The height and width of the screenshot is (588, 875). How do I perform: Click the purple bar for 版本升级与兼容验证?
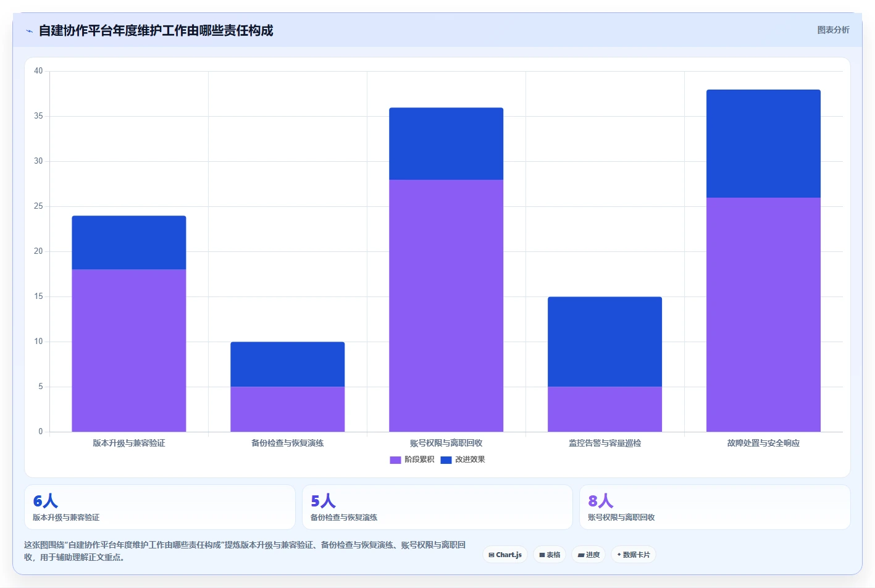[x=129, y=350]
